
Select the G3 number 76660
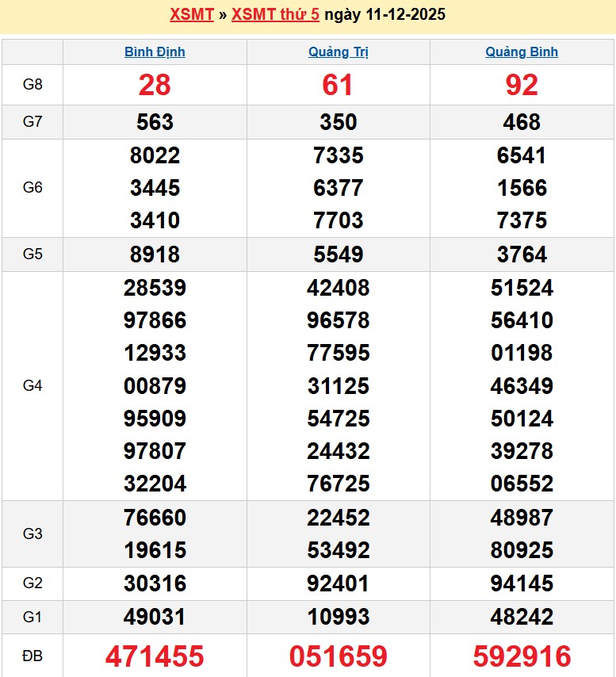pyautogui.click(x=155, y=518)
